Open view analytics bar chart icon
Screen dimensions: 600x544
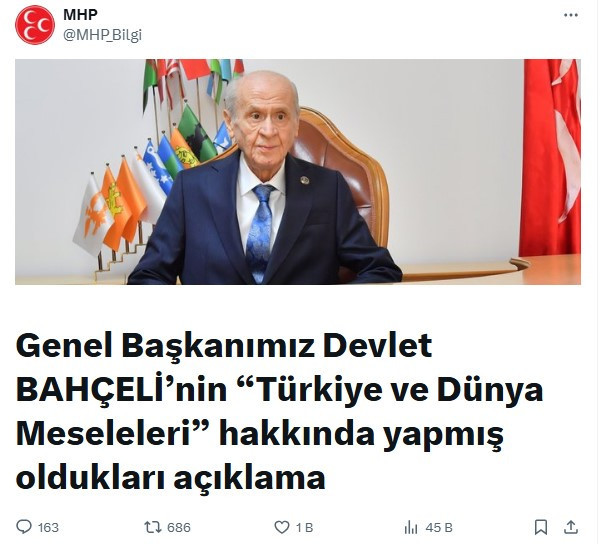[x=411, y=528]
